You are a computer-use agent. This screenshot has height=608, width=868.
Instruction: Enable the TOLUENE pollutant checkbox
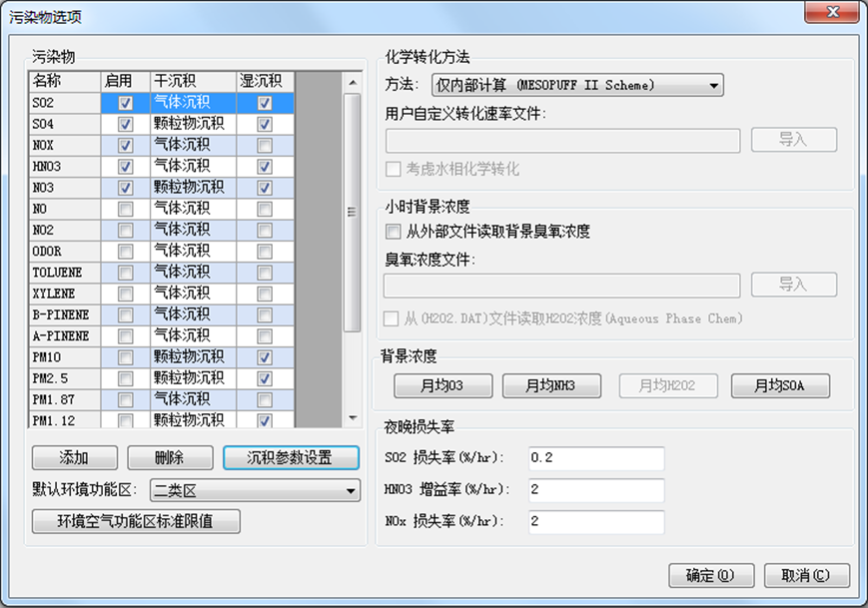(x=125, y=272)
